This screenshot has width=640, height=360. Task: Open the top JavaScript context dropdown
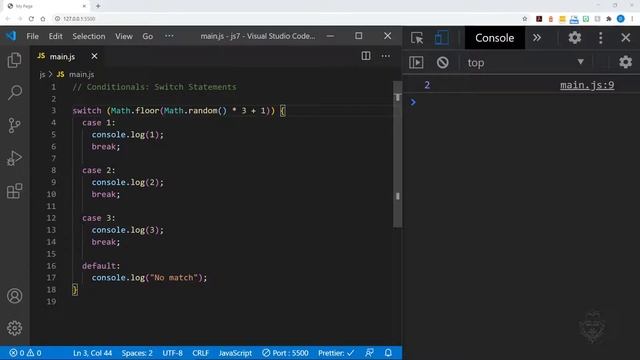[x=526, y=62]
